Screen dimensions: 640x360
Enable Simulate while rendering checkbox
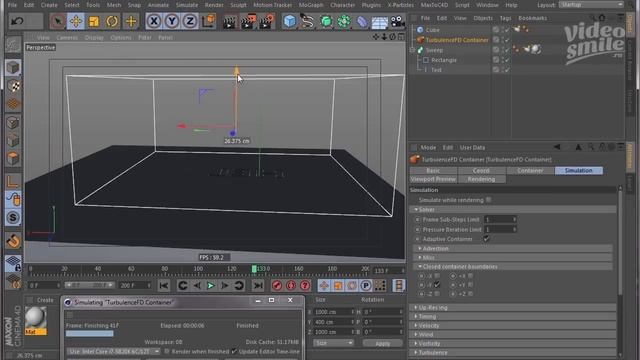tap(489, 200)
